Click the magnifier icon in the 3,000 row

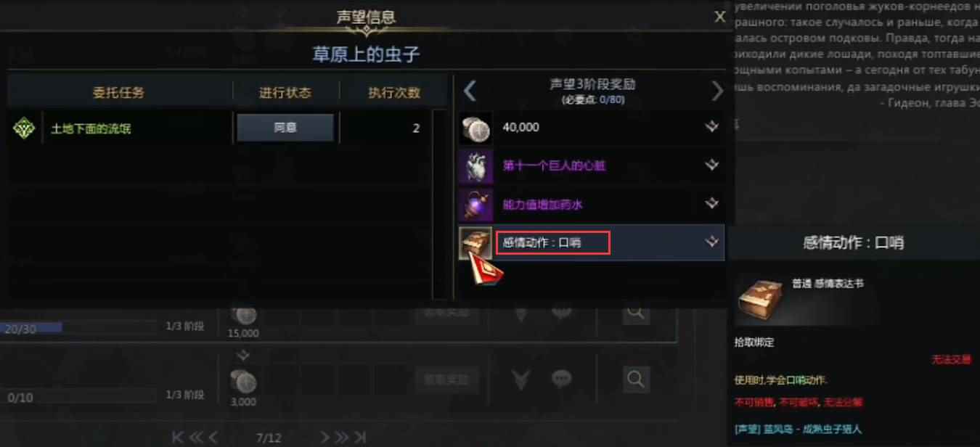[635, 378]
